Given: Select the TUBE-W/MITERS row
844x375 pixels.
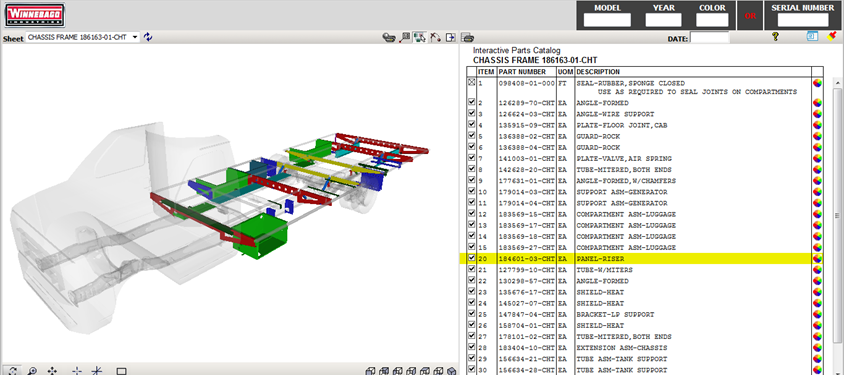Looking at the screenshot, I should tap(641, 270).
